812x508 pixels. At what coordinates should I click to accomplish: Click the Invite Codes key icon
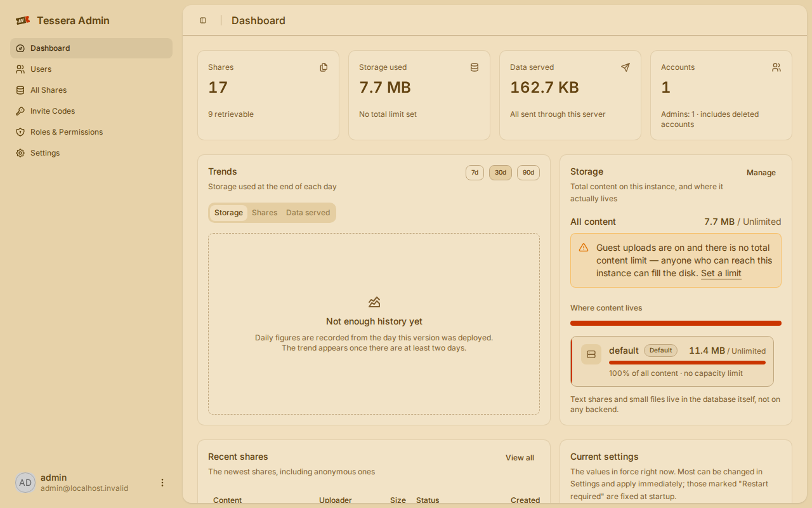click(20, 111)
